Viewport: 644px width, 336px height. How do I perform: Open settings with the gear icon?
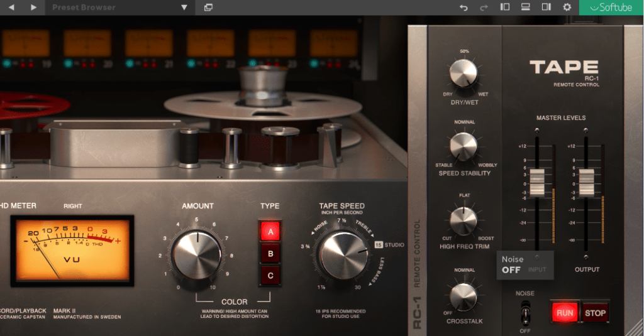(567, 8)
